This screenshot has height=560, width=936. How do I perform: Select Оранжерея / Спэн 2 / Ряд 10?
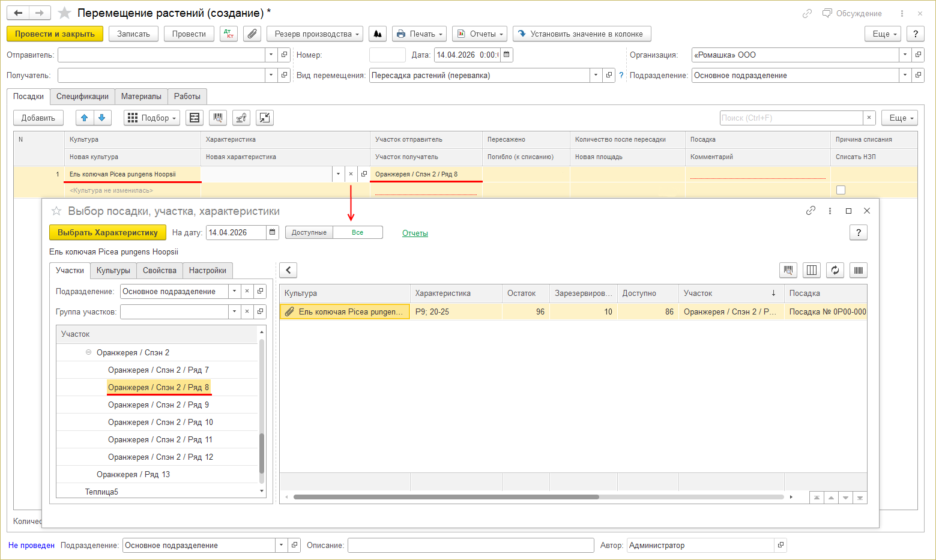pos(160,423)
